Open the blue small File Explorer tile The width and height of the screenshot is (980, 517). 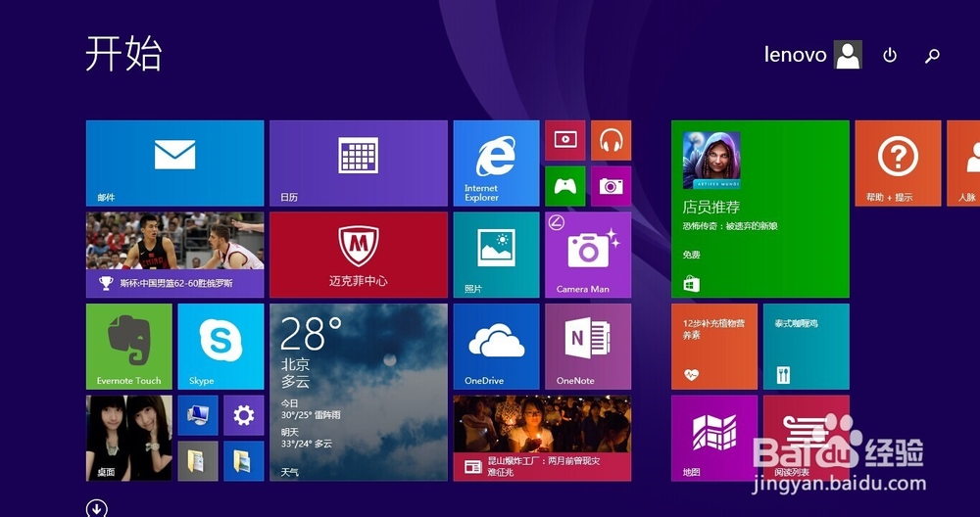[x=244, y=461]
